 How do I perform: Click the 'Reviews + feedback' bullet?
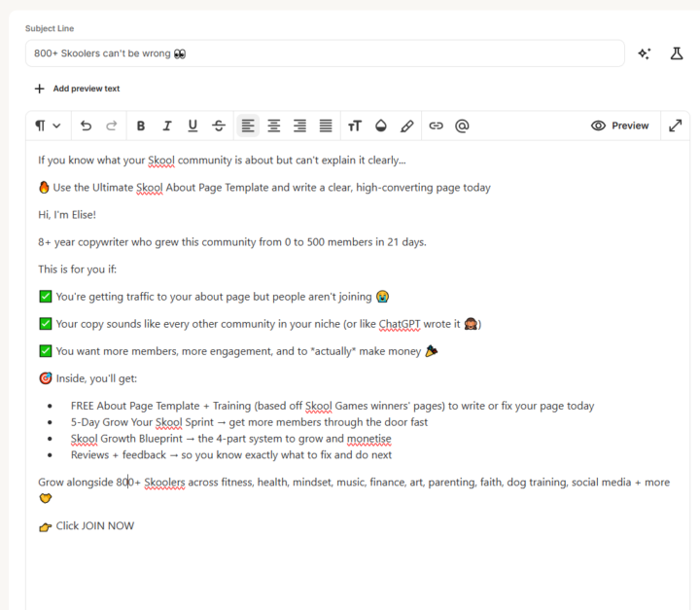pos(231,455)
